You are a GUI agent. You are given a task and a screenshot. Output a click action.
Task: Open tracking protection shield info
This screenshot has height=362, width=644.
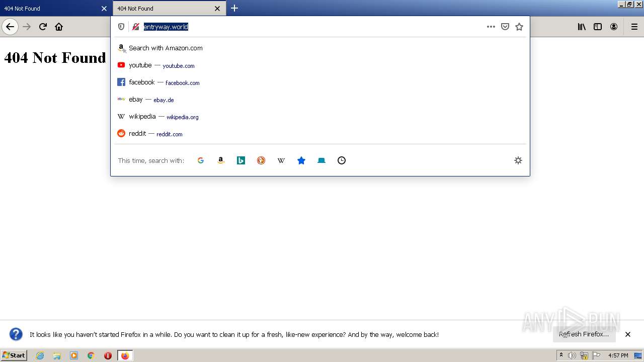121,27
